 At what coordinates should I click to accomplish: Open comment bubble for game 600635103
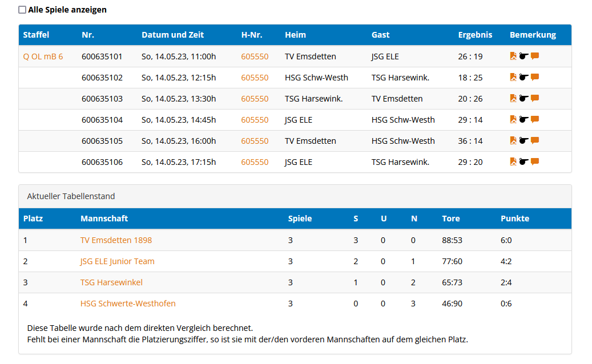click(535, 98)
